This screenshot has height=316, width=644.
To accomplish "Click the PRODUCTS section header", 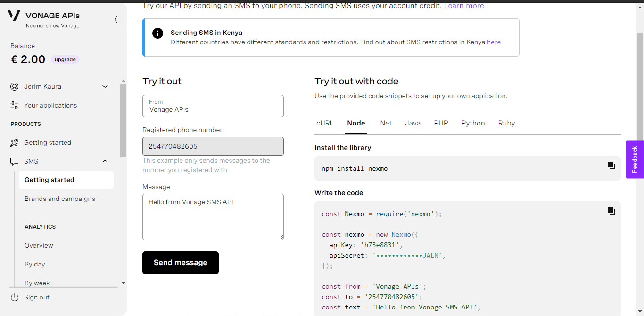I will coord(25,124).
